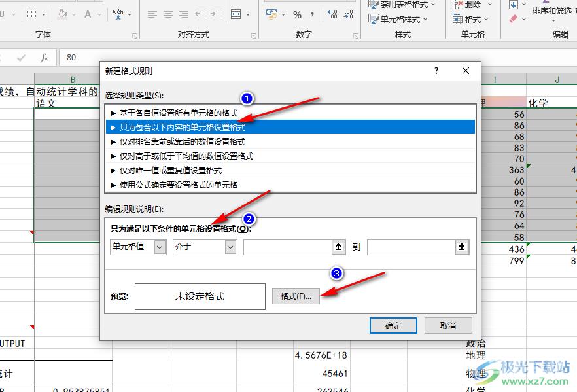Image resolution: width=577 pixels, height=392 pixels.
Task: Click the second value field after 到
Action: 411,247
